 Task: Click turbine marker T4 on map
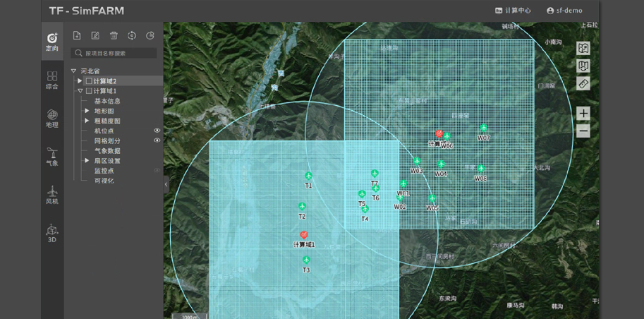click(x=365, y=209)
